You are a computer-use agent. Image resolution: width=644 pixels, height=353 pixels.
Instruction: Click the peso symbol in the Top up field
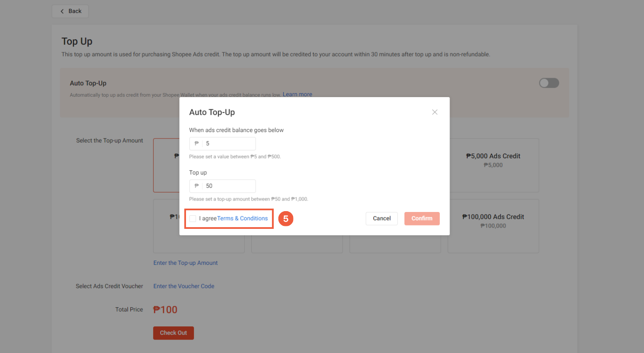(197, 186)
